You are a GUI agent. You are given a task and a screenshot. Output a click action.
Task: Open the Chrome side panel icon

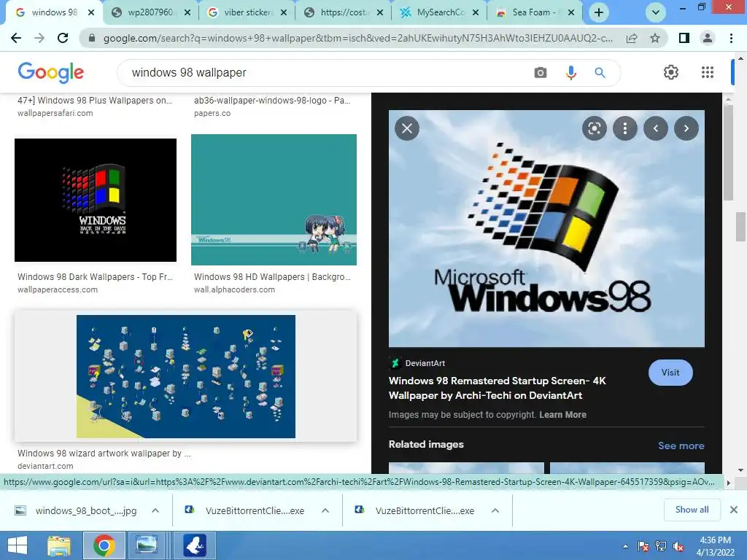point(684,38)
